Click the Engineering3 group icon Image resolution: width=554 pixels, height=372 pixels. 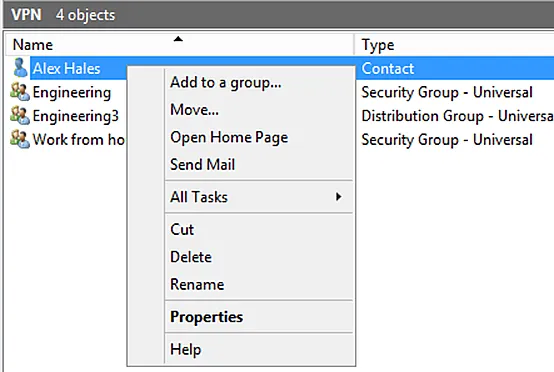pyautogui.click(x=20, y=116)
